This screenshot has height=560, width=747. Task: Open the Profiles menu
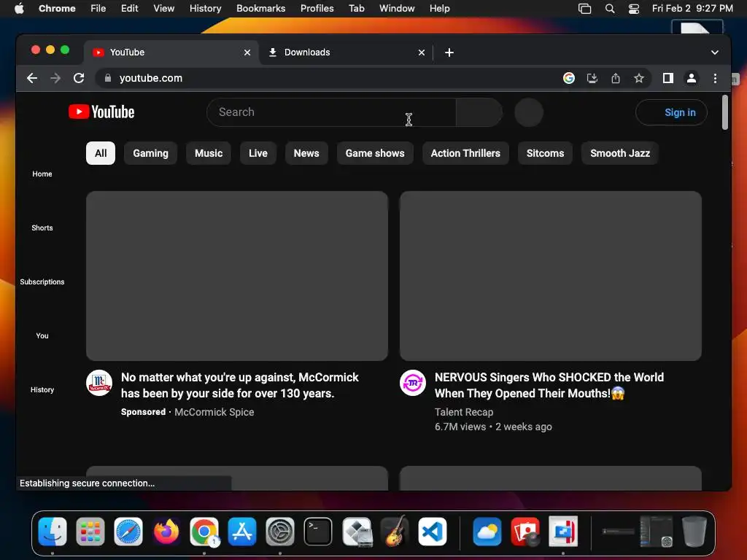[x=317, y=9]
